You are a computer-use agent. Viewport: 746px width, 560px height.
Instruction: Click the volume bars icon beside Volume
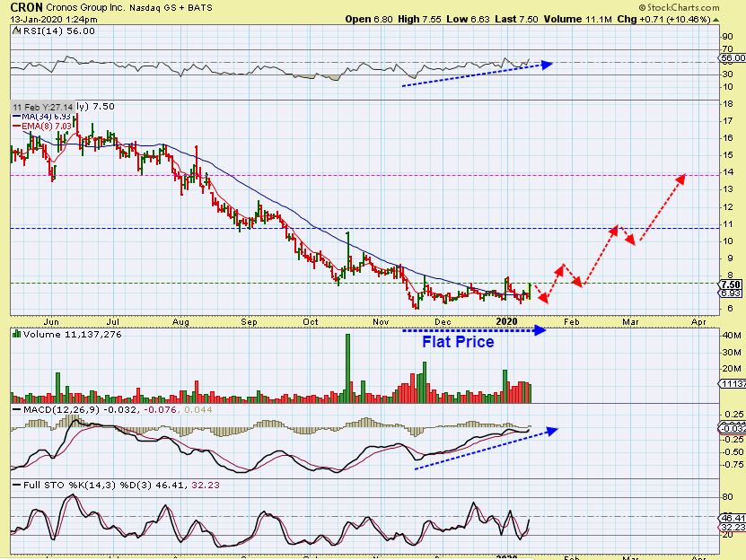tap(16, 334)
